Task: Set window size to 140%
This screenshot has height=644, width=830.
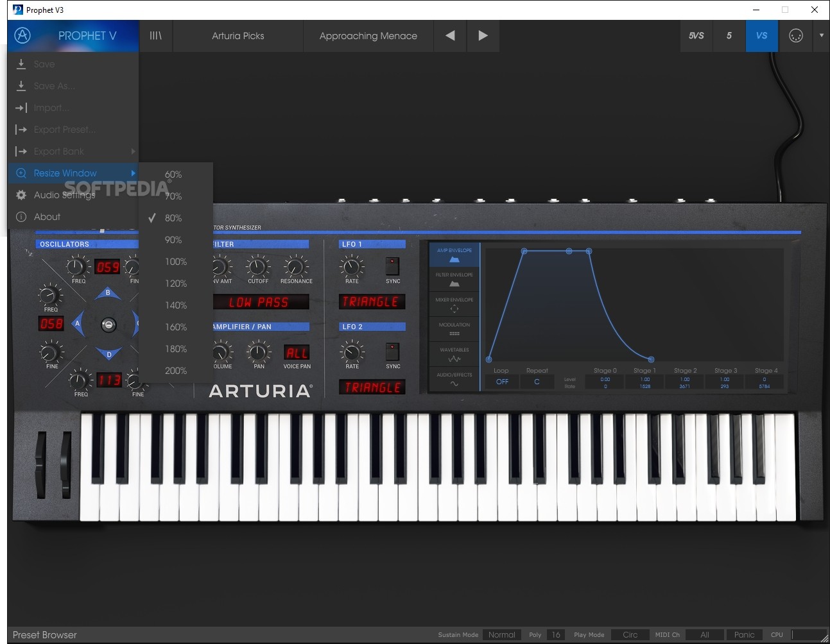Action: 176,305
